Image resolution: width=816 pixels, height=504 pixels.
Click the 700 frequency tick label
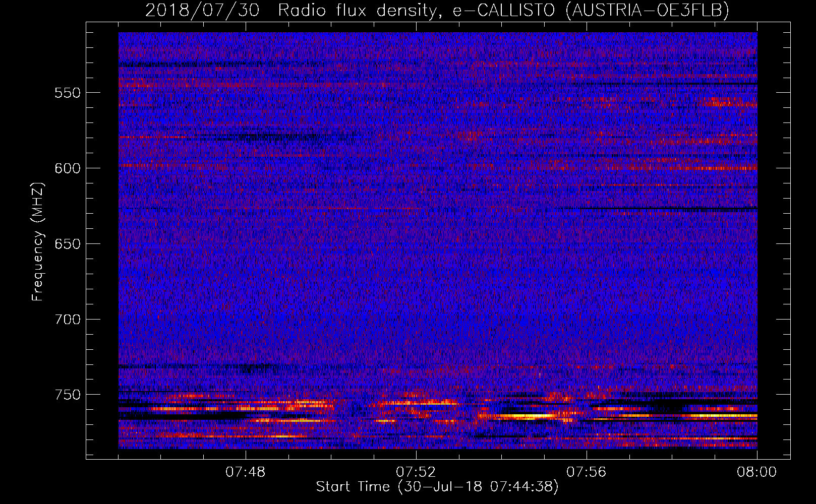pos(68,320)
